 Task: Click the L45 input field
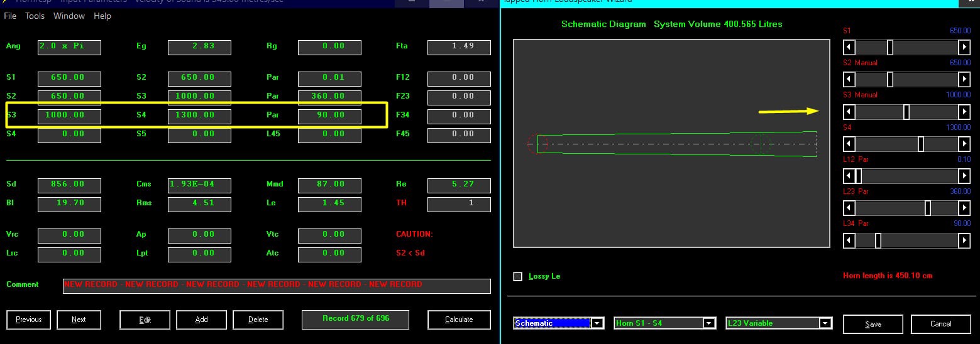(329, 136)
